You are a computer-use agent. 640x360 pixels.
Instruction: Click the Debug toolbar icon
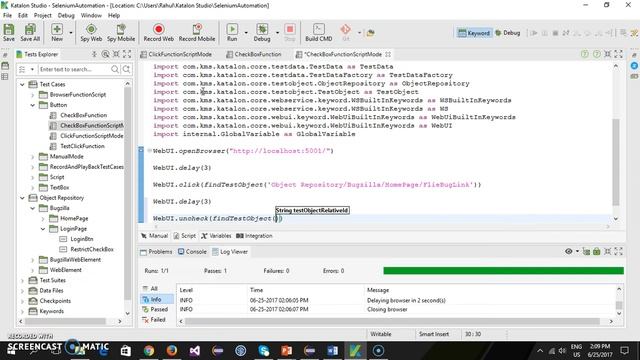pos(262,32)
